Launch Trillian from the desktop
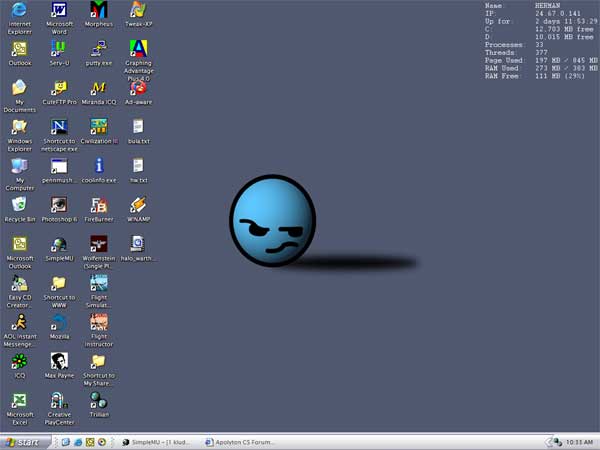Image resolution: width=600 pixels, height=450 pixels. pyautogui.click(x=99, y=400)
